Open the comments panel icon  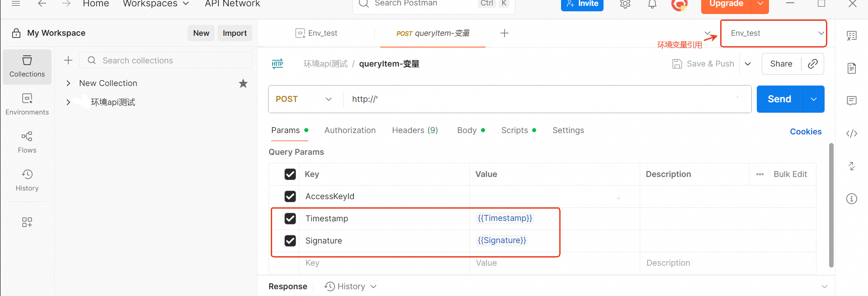pyautogui.click(x=852, y=100)
